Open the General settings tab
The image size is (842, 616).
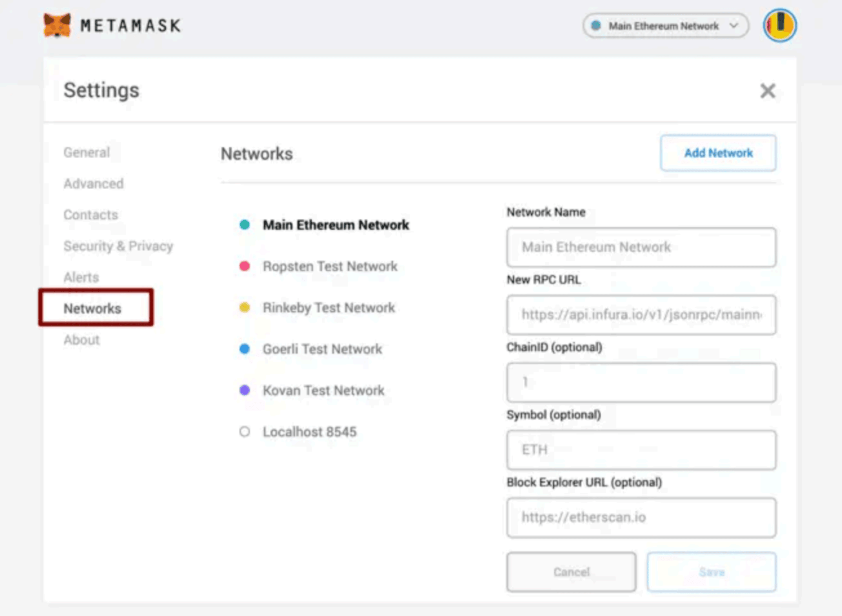(86, 153)
